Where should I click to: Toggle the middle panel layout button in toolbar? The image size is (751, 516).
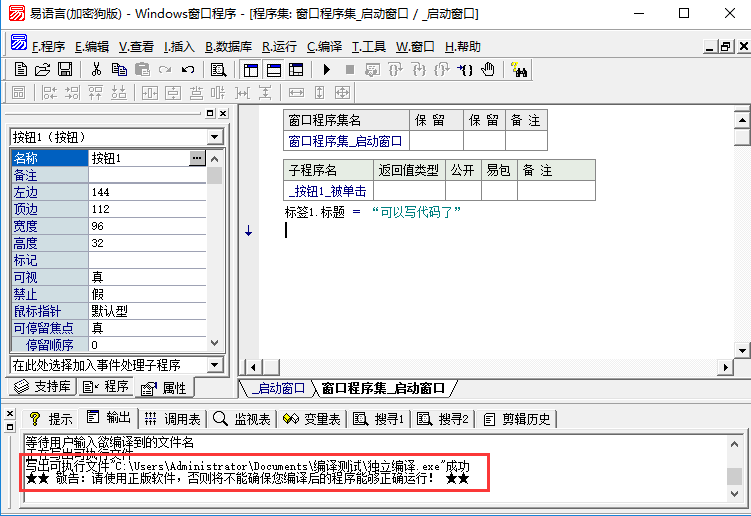click(273, 69)
